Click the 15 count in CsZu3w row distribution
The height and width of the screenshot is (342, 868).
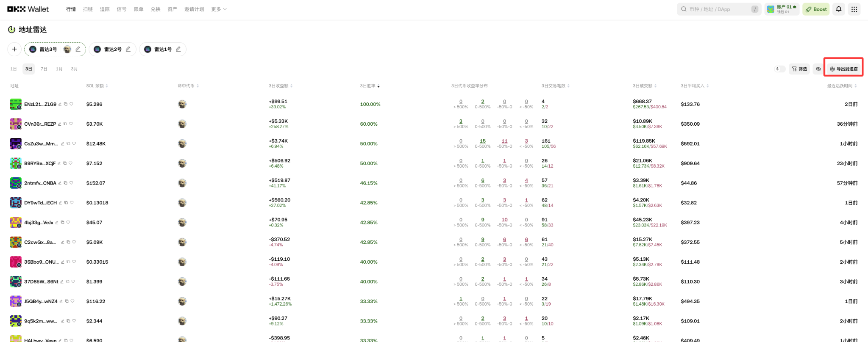482,141
